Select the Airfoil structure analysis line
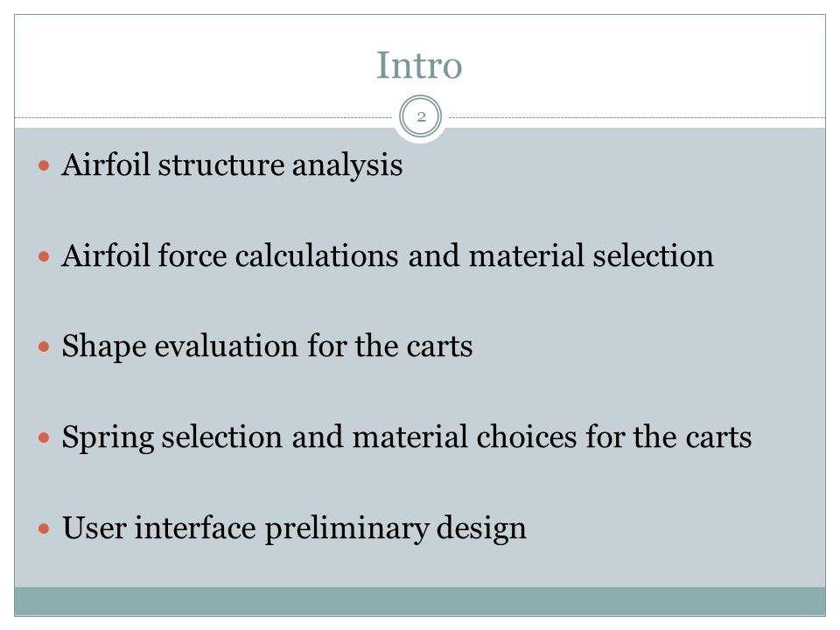The width and height of the screenshot is (840, 630). coord(232,165)
